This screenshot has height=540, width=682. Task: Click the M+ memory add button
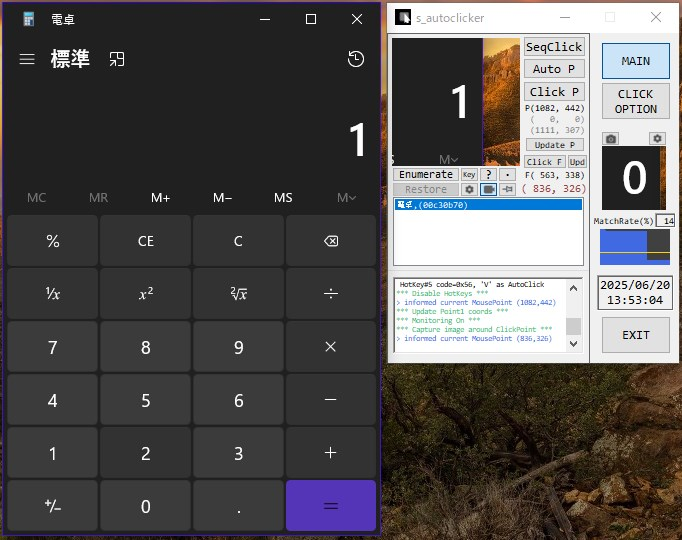pyautogui.click(x=160, y=198)
